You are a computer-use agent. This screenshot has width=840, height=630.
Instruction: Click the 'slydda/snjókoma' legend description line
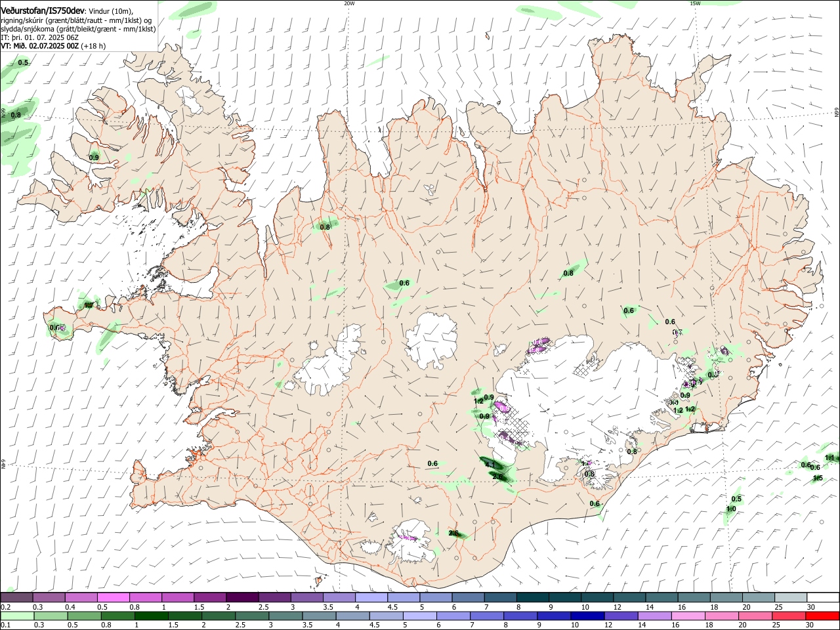pyautogui.click(x=78, y=29)
